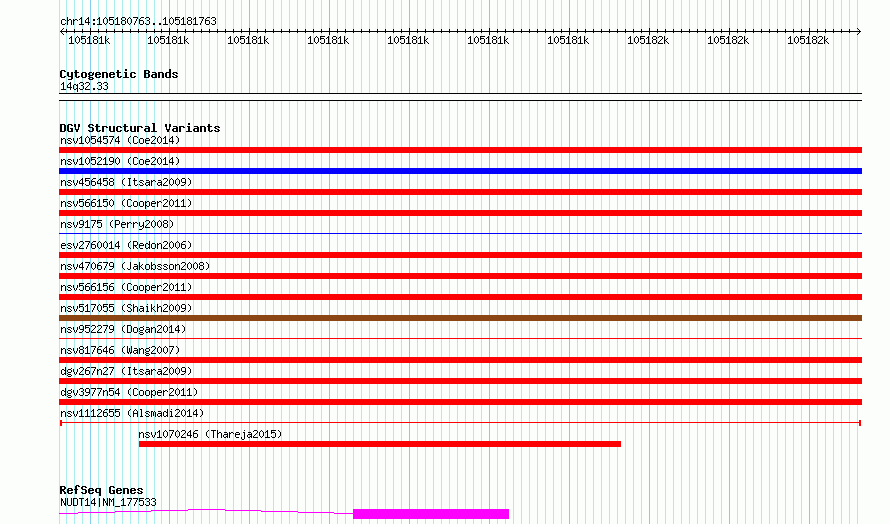890x524 pixels.
Task: Click the left arrow of the ruler
Action: tap(62, 32)
